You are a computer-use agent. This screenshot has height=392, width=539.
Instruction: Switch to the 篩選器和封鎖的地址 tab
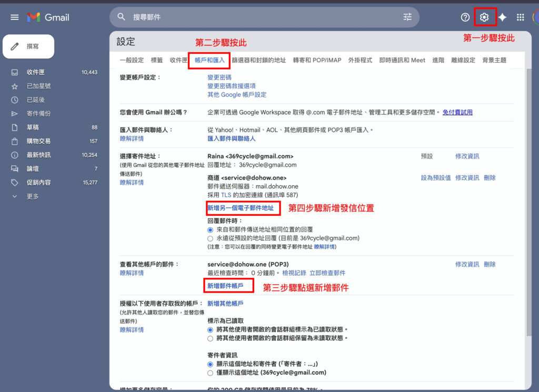258,61
